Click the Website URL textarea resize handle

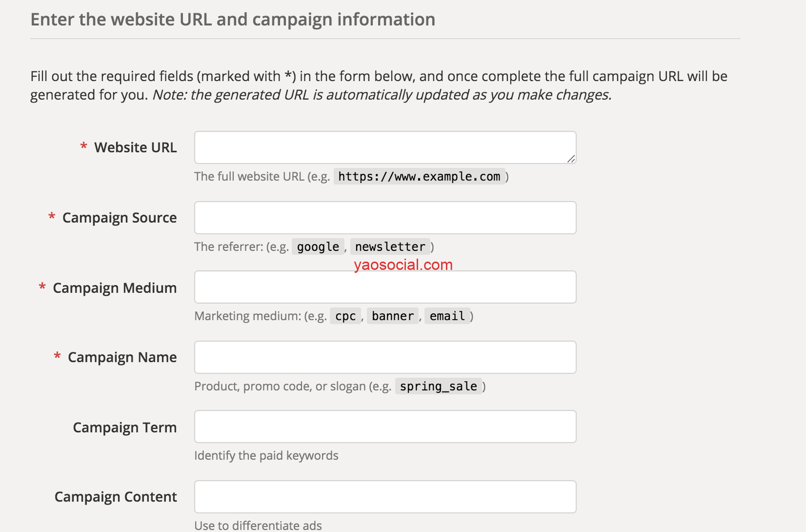click(x=571, y=159)
